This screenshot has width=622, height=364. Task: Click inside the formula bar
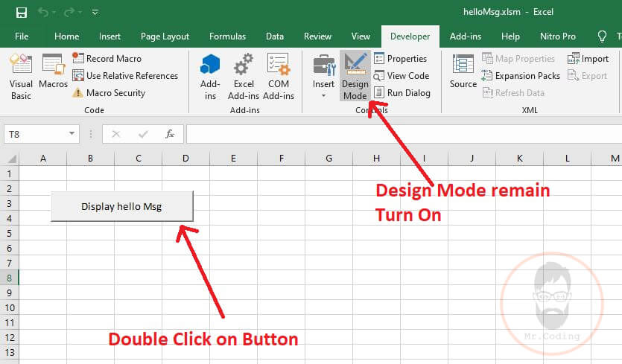404,135
